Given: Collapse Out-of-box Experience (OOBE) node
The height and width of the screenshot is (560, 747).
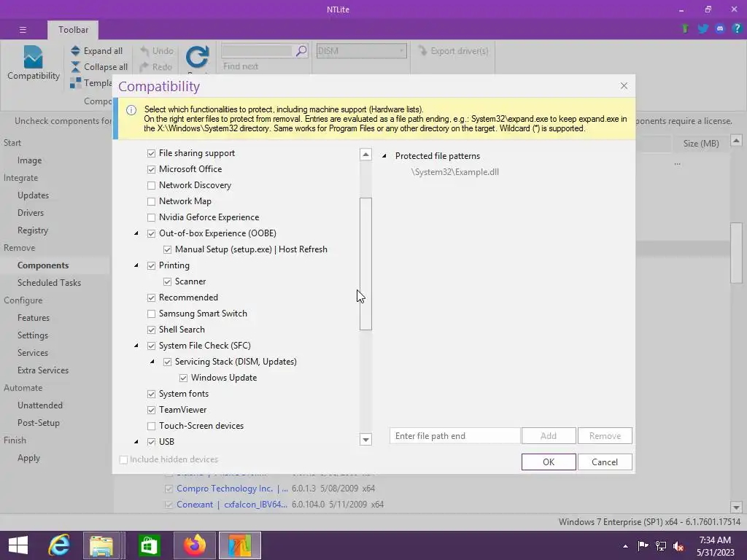Looking at the screenshot, I should point(136,233).
